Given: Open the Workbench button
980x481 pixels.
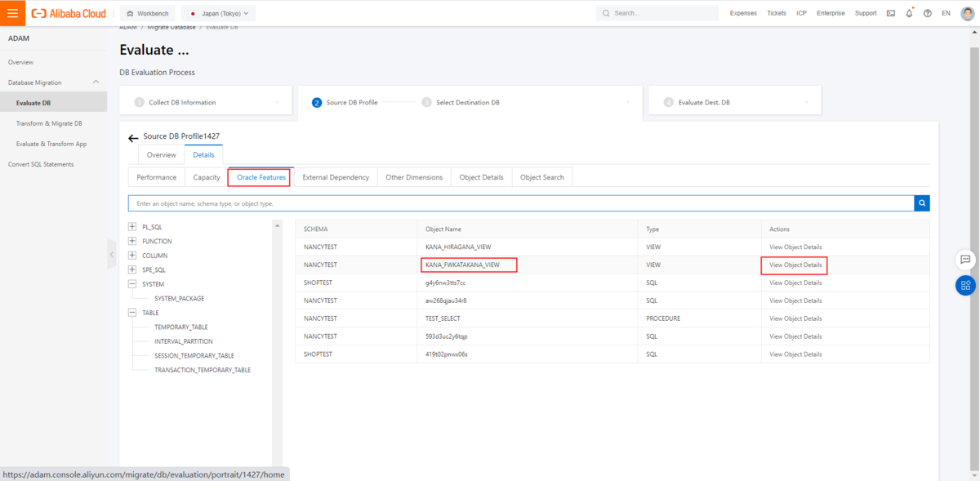Looking at the screenshot, I should coord(148,13).
